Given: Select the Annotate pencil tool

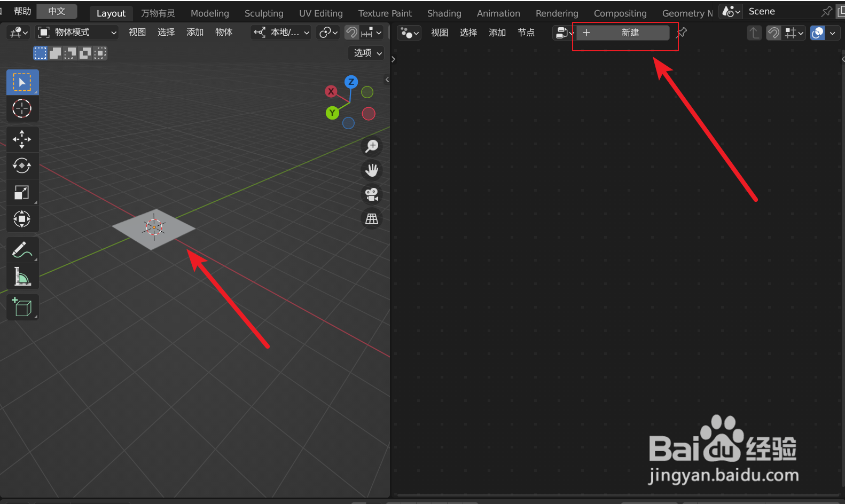Looking at the screenshot, I should tap(22, 249).
